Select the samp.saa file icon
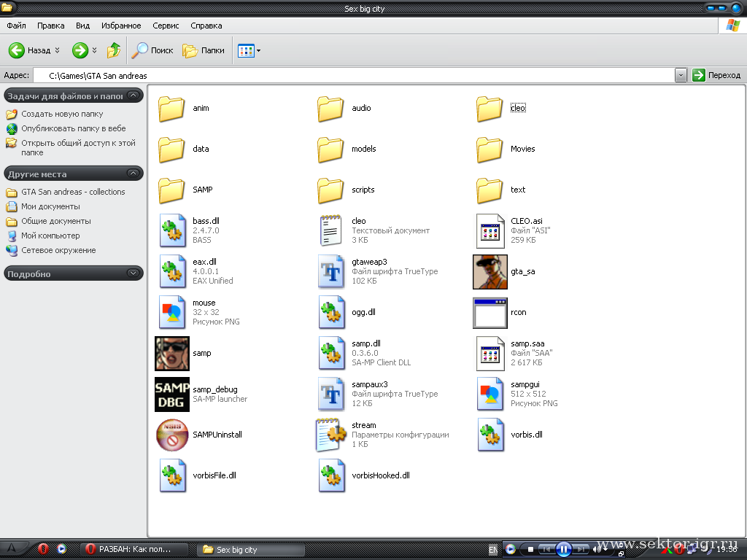 click(490, 354)
